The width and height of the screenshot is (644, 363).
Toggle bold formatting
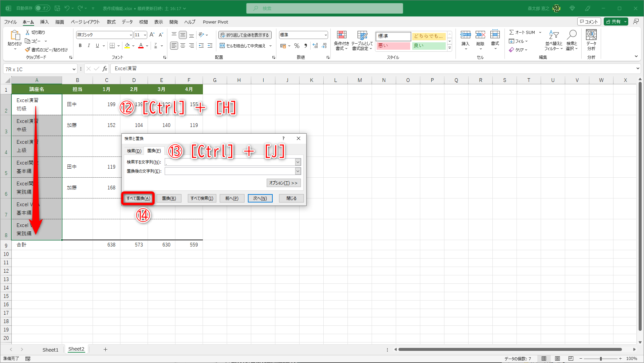tap(80, 46)
